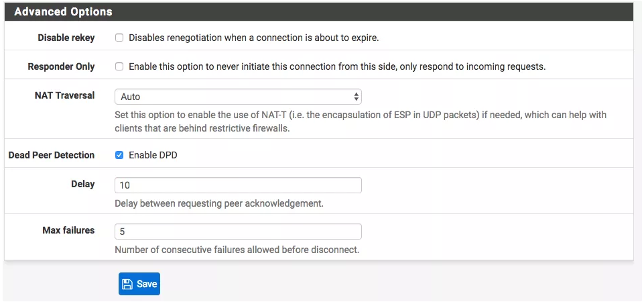Click the Responder Only row label
The height and width of the screenshot is (304, 644).
click(x=61, y=66)
